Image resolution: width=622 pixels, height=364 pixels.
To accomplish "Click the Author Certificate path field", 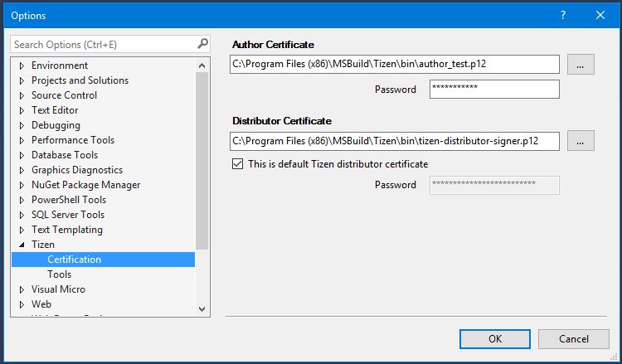I will tap(395, 65).
